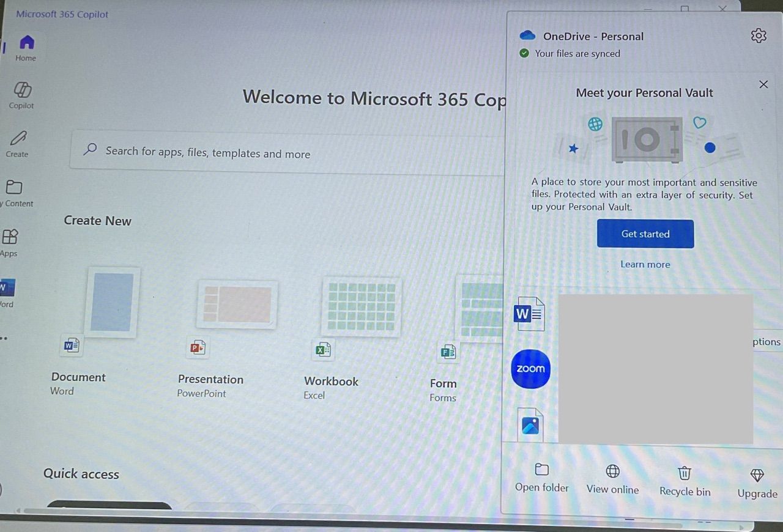Viewport: 783px width, 532px height.
Task: Create a new PowerPoint Presentation
Action: pyautogui.click(x=229, y=338)
